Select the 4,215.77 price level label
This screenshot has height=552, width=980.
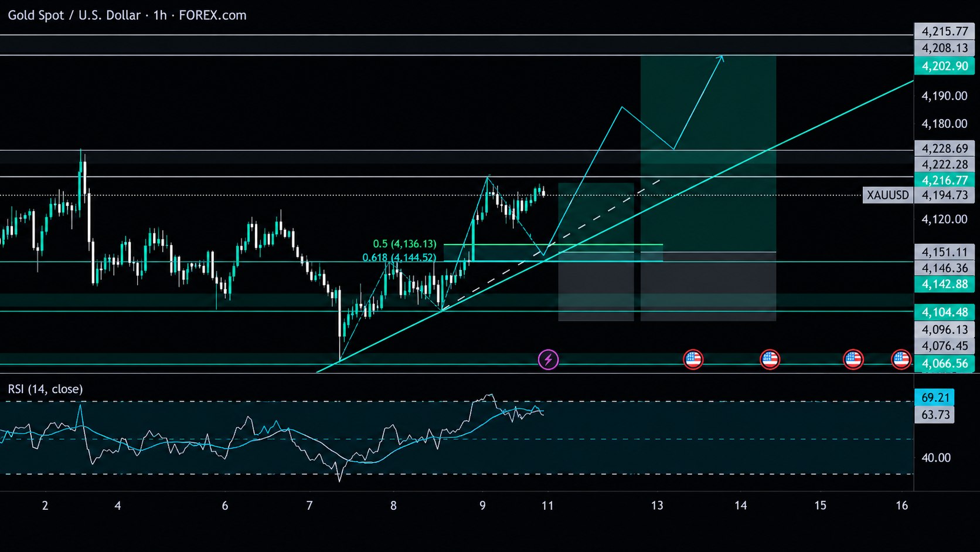(945, 31)
